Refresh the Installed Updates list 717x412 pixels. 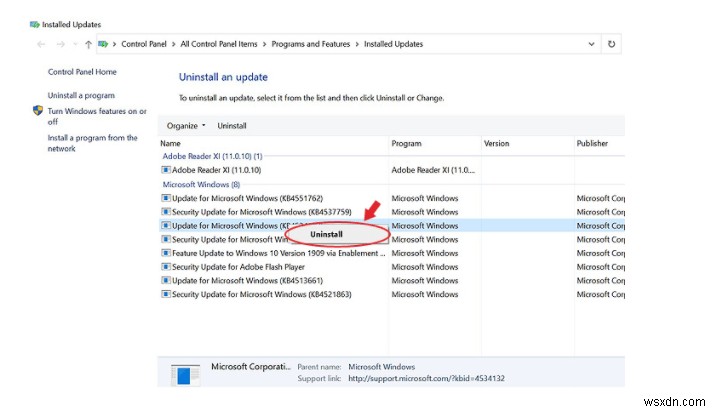(x=611, y=44)
